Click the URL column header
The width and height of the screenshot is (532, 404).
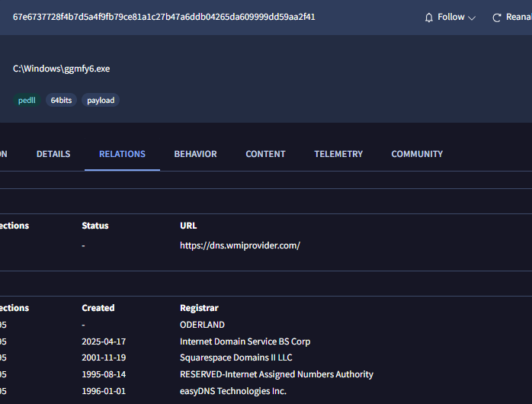click(188, 226)
